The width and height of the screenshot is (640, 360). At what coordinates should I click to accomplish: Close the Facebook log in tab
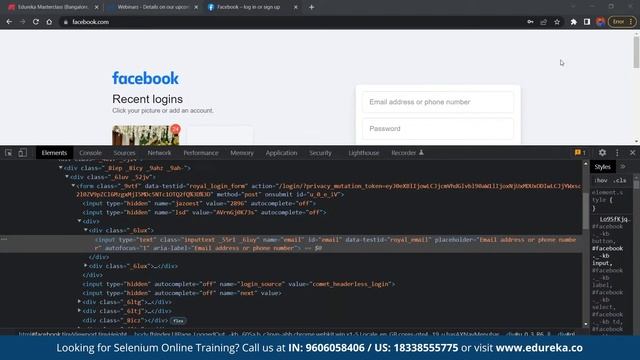click(x=296, y=7)
